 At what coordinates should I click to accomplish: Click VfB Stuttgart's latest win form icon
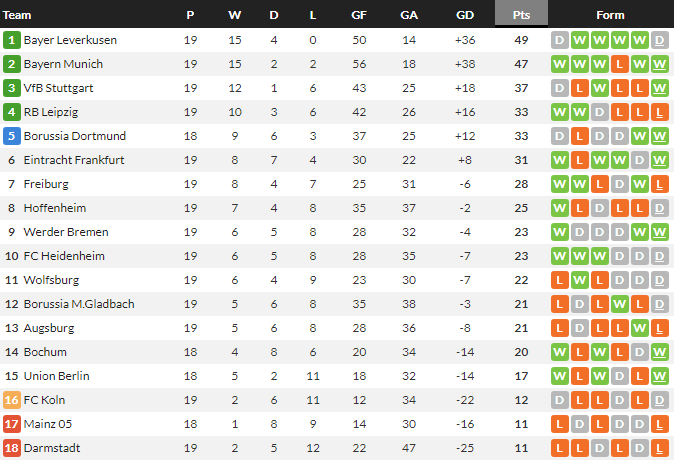pos(659,88)
